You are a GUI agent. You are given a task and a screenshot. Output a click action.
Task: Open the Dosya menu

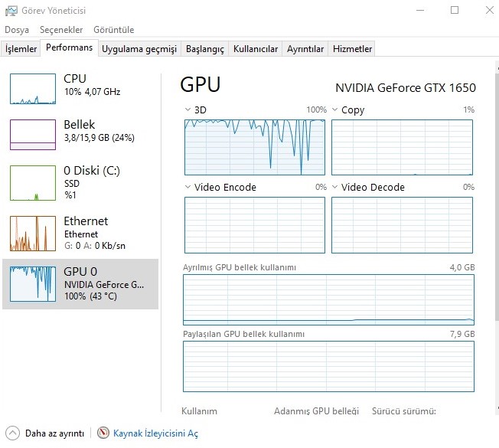17,30
